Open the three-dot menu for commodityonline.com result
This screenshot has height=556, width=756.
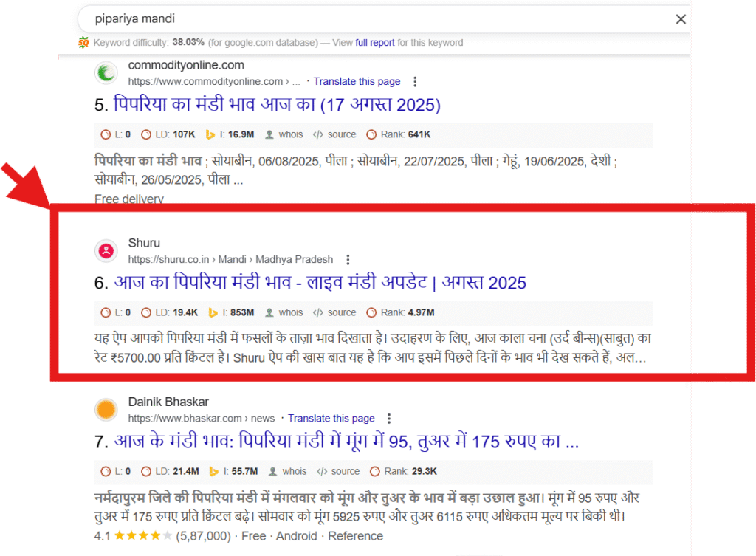415,81
